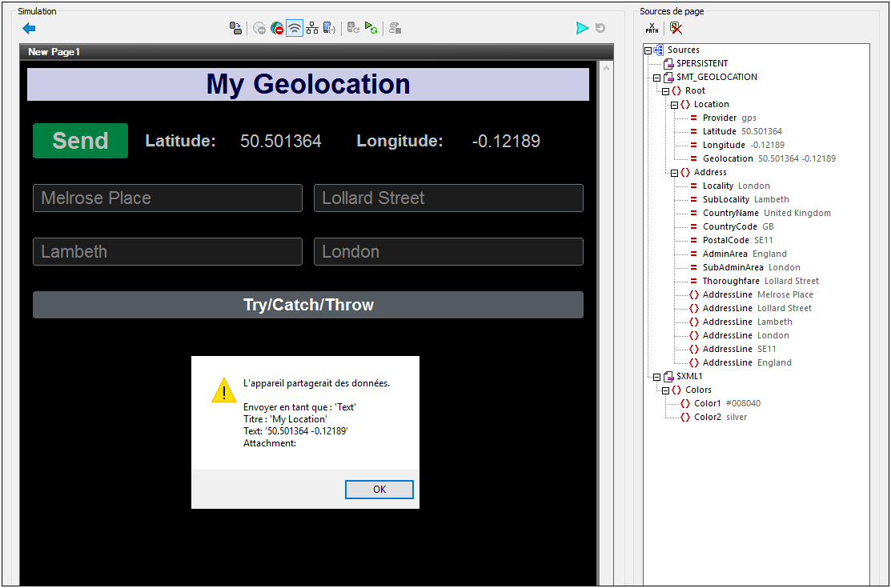Toggle the WiFi connection simulation icon
Image resolution: width=891 pixels, height=588 pixels.
[295, 29]
